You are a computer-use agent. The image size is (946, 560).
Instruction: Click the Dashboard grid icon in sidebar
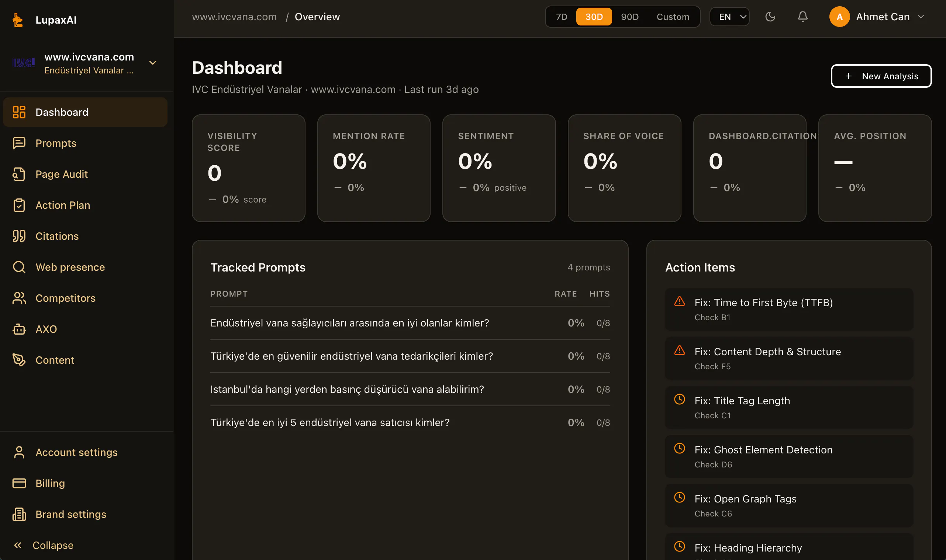pos(19,112)
